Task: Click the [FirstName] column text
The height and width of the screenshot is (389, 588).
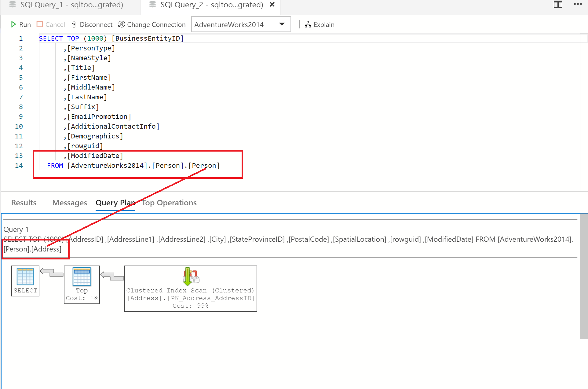Action: point(89,77)
